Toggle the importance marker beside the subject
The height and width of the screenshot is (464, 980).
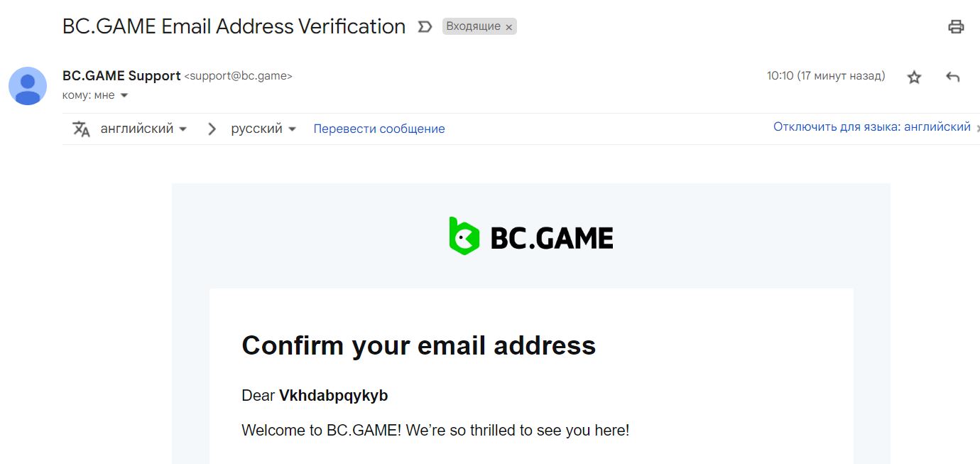425,27
